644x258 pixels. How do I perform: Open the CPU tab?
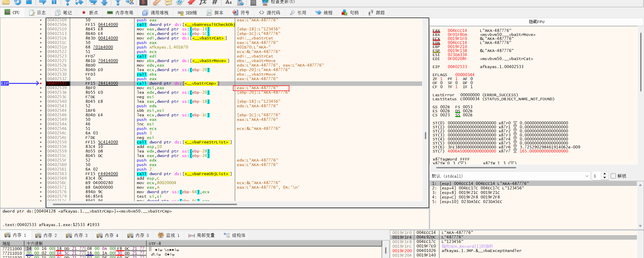pyautogui.click(x=12, y=13)
